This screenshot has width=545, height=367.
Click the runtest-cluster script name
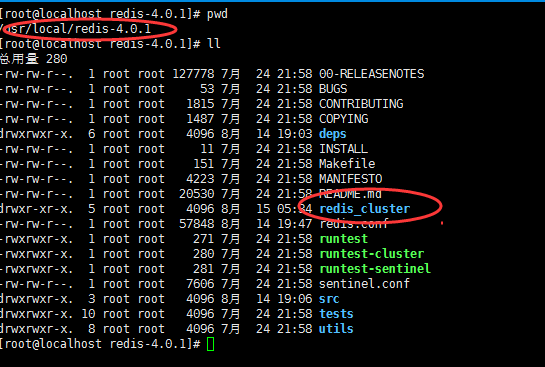372,253
